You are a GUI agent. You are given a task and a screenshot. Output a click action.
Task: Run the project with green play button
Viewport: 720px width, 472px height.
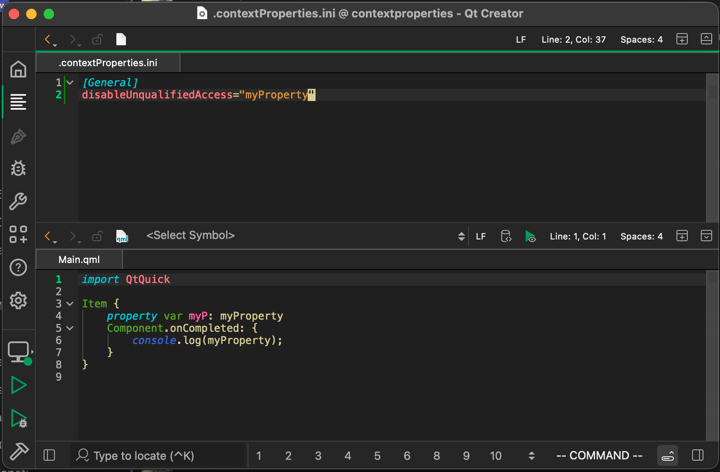click(x=18, y=385)
